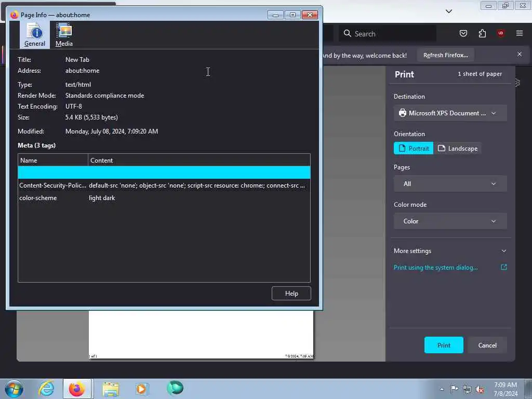532x399 pixels.
Task: Open the Firefox hamburger menu
Action: pyautogui.click(x=520, y=33)
